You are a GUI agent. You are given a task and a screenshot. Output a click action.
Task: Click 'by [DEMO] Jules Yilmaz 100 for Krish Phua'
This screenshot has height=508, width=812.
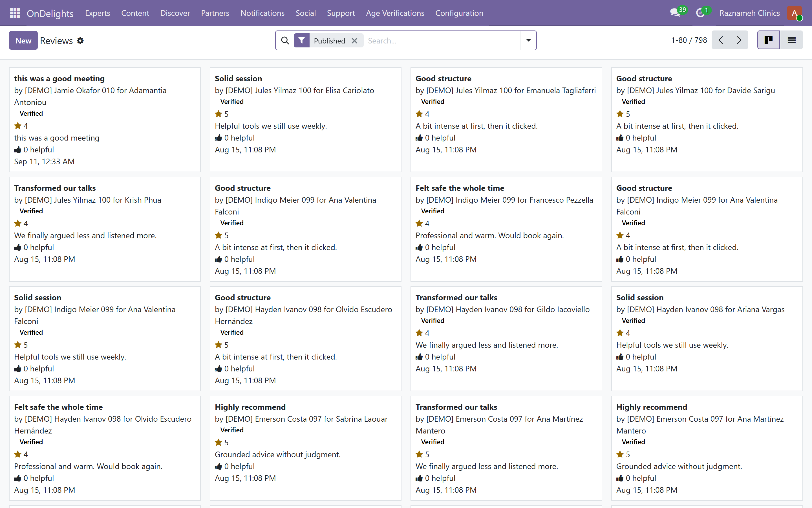click(88, 200)
